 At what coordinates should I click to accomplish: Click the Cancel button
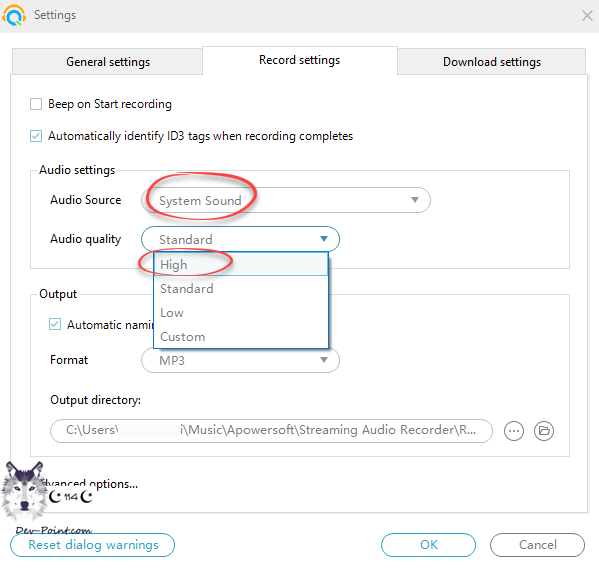[x=537, y=545]
